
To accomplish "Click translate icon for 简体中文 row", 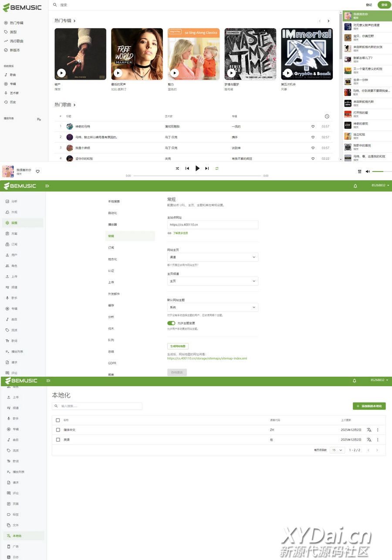I will 369,429.
